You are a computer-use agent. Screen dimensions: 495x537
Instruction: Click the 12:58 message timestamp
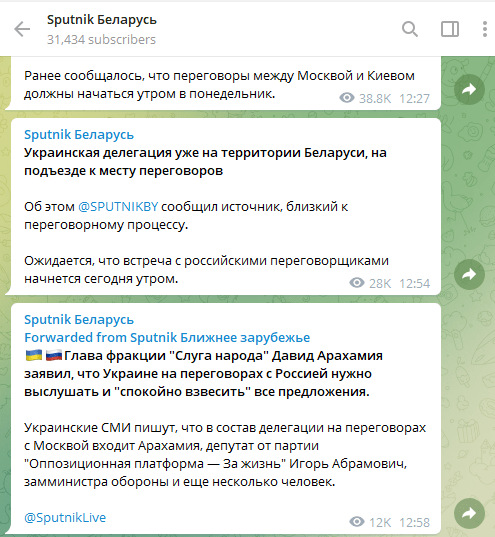click(x=414, y=523)
